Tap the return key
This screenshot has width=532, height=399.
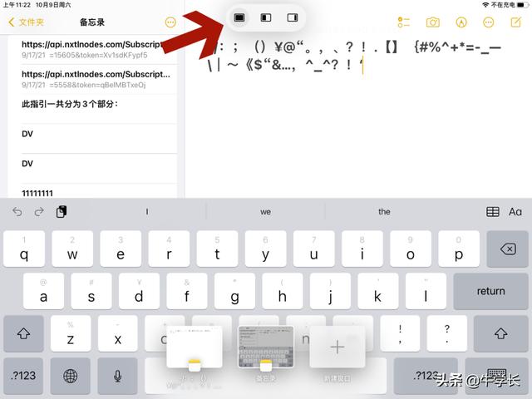(490, 292)
